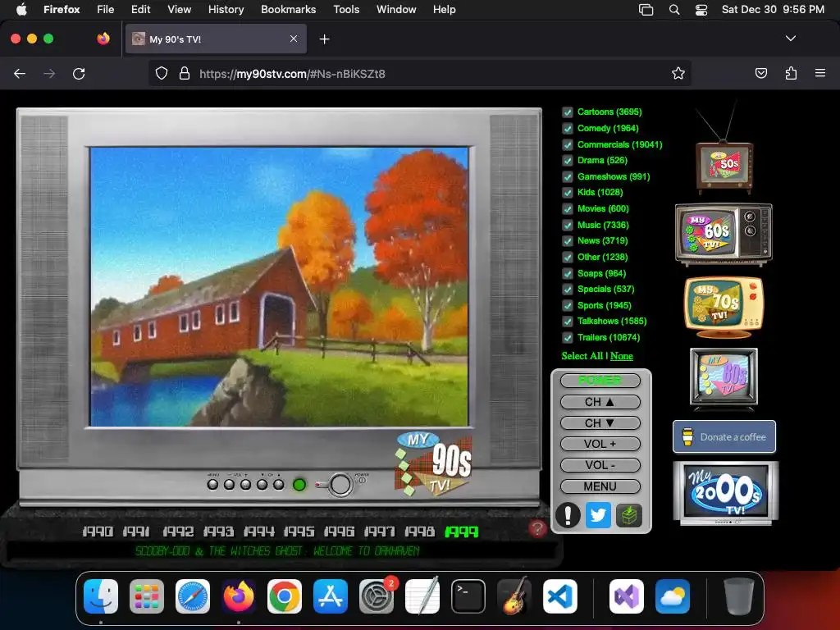Open the History menu
This screenshot has height=630, width=840.
[226, 9]
